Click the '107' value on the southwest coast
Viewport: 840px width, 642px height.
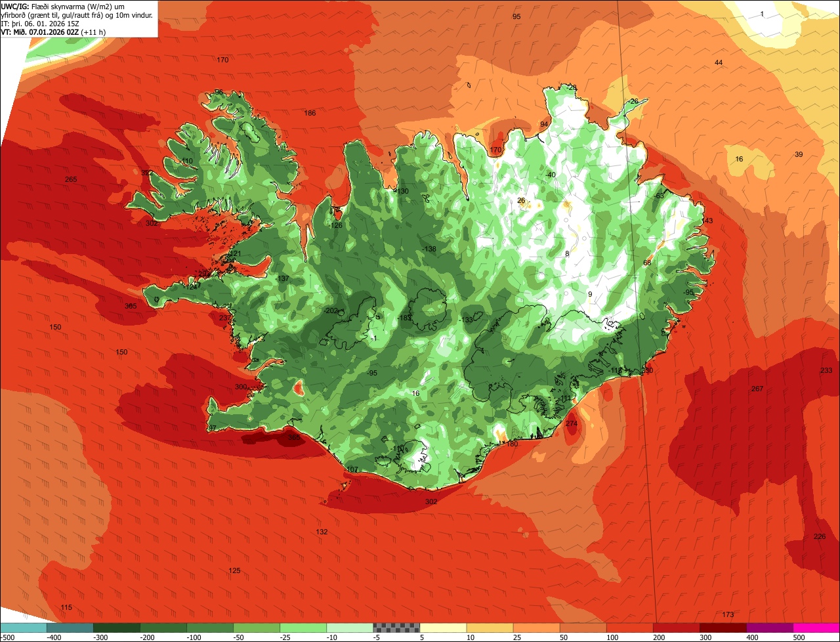(x=352, y=469)
